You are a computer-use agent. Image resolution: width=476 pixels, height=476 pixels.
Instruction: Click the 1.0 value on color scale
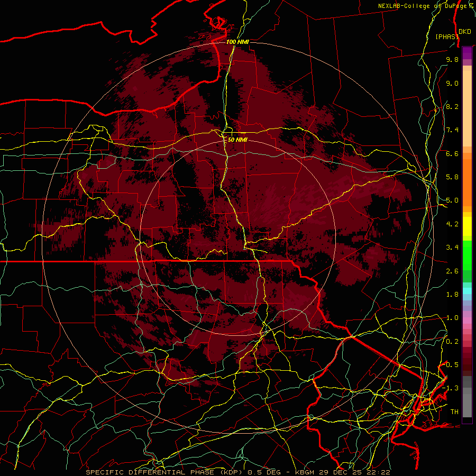452,318
